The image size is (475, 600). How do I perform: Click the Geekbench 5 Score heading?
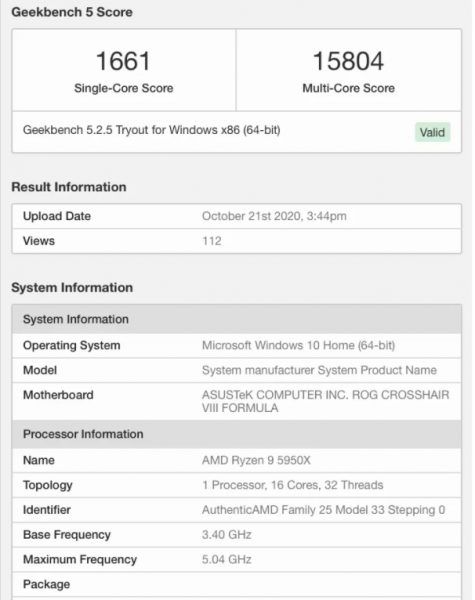[72, 12]
